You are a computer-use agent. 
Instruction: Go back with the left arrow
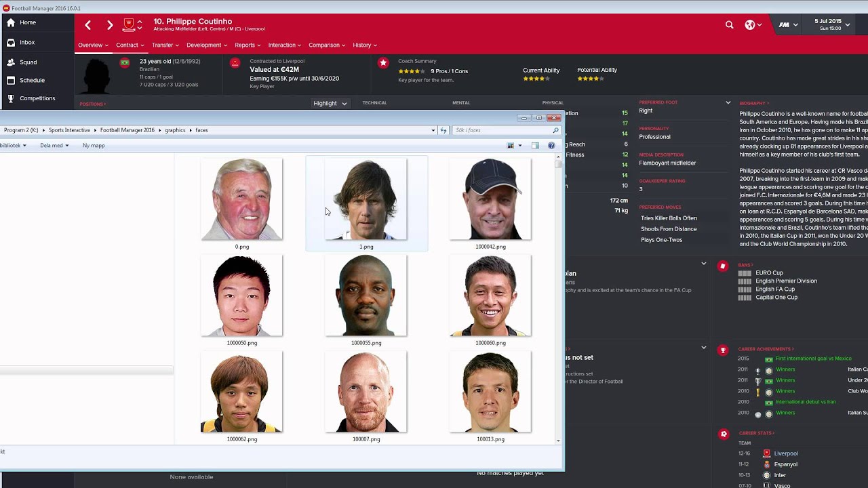(87, 25)
